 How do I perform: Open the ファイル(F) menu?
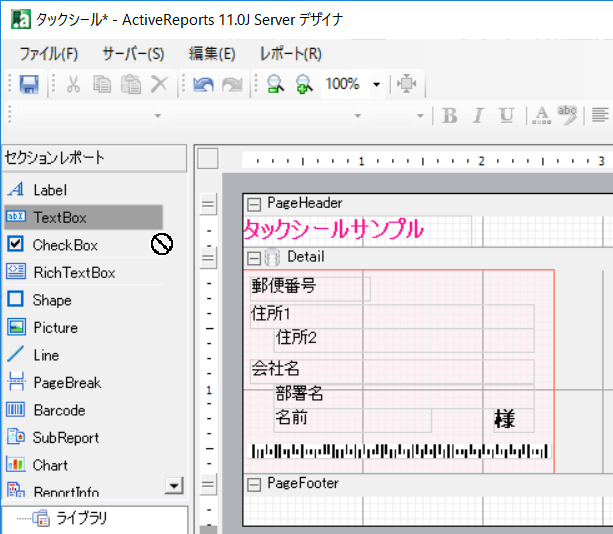click(48, 54)
